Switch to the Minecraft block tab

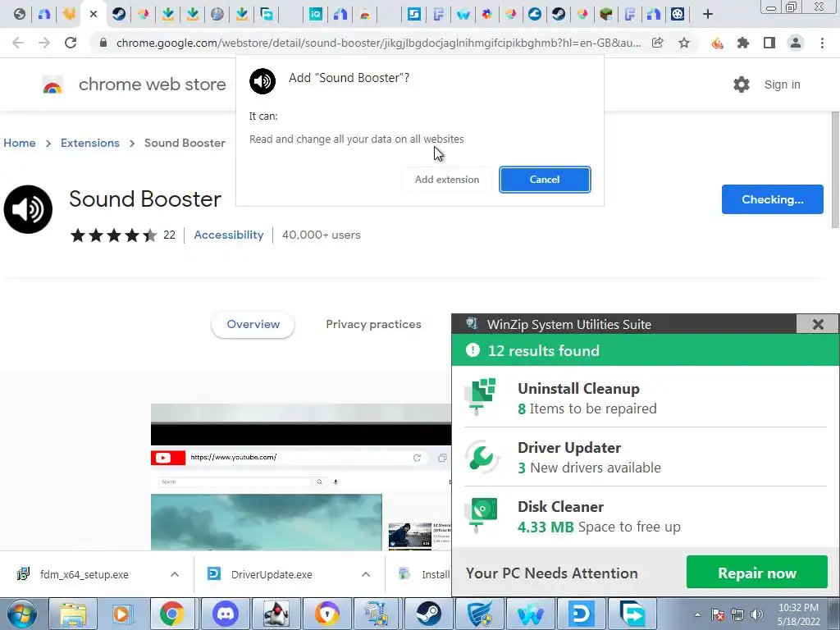click(x=606, y=14)
